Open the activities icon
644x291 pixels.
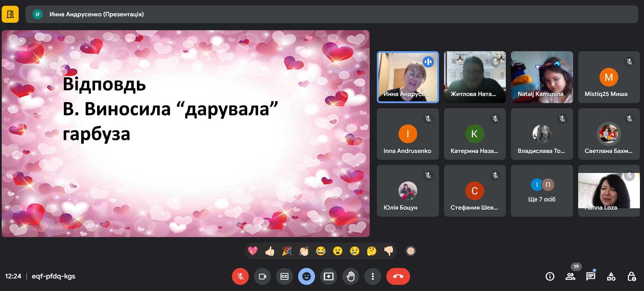click(611, 276)
